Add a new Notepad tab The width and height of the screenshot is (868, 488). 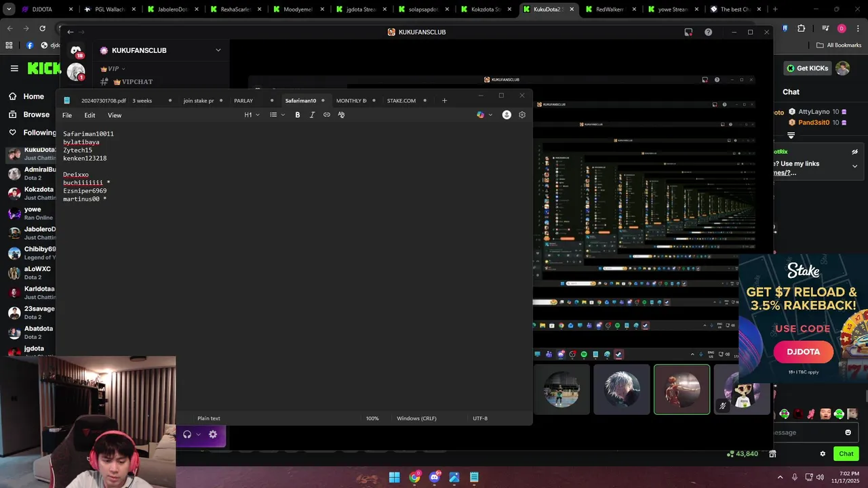click(x=444, y=100)
